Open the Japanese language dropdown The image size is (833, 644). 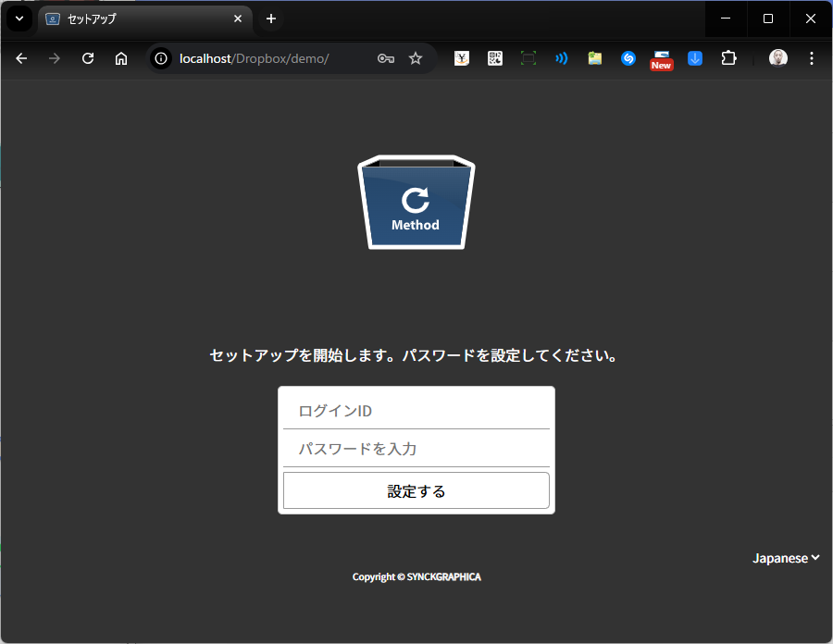(786, 558)
